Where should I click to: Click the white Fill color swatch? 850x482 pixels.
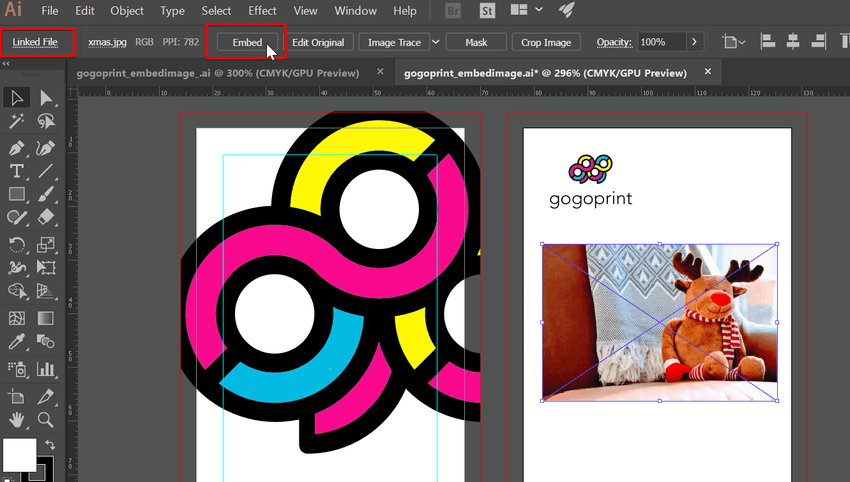[x=19, y=455]
